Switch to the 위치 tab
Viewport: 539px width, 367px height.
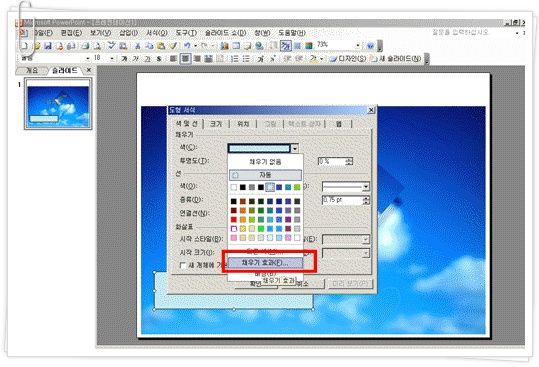243,124
